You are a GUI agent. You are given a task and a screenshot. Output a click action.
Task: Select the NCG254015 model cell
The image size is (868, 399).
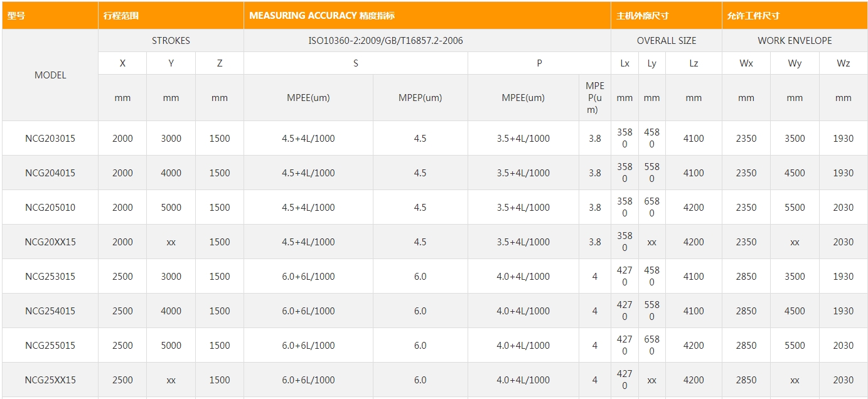(x=50, y=311)
